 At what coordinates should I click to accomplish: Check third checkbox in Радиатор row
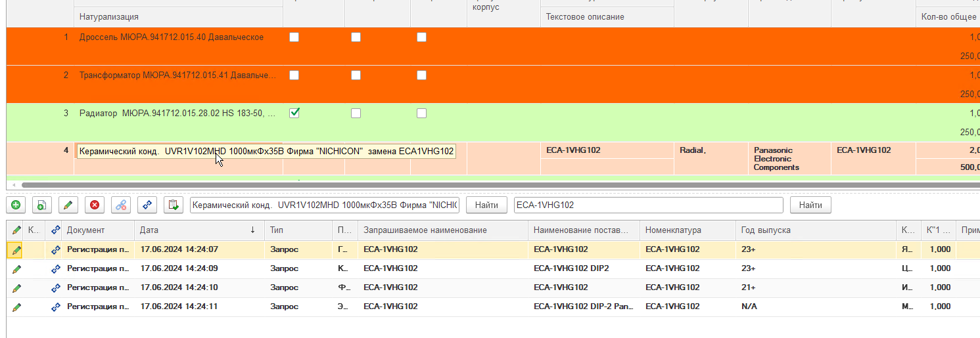(421, 113)
